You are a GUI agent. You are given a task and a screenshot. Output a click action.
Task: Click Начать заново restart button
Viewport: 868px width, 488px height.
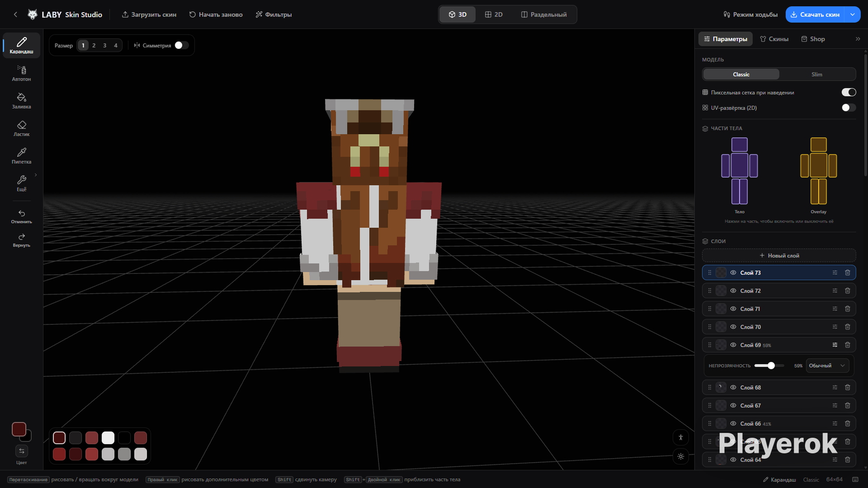point(216,15)
